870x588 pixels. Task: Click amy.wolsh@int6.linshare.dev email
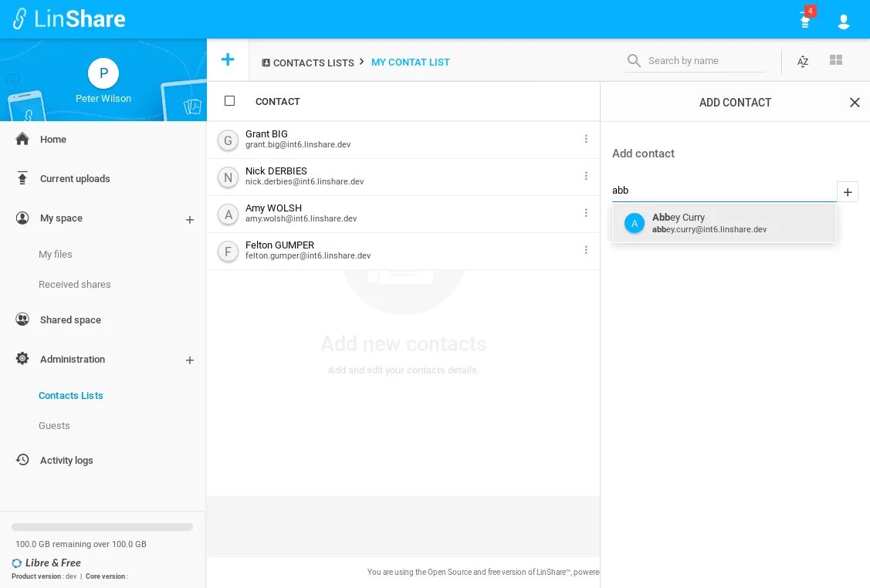[301, 219]
